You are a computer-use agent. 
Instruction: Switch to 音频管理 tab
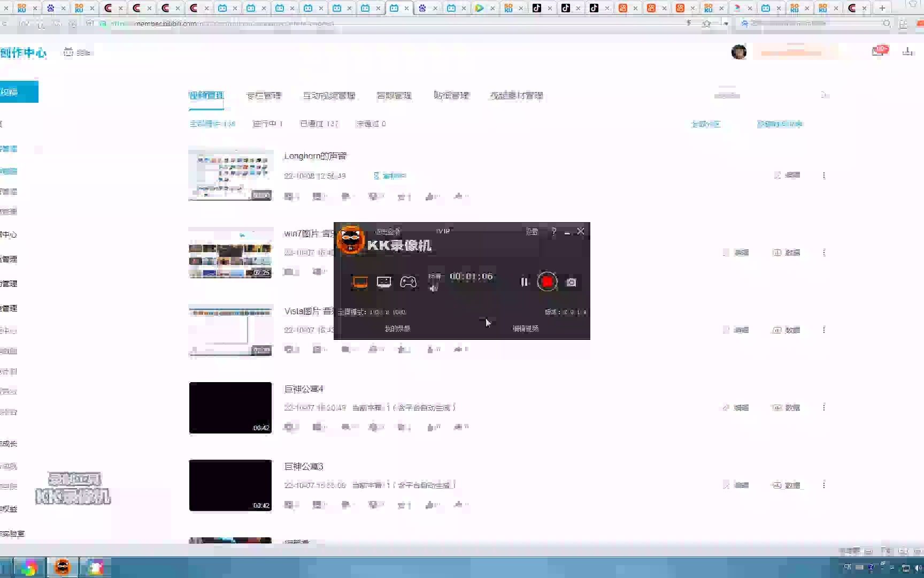coord(394,95)
